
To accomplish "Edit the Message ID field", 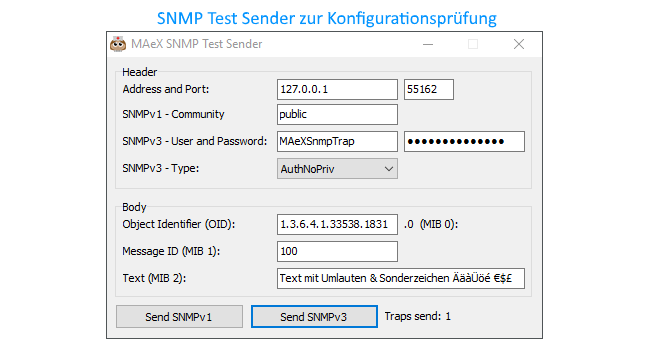I will [337, 251].
